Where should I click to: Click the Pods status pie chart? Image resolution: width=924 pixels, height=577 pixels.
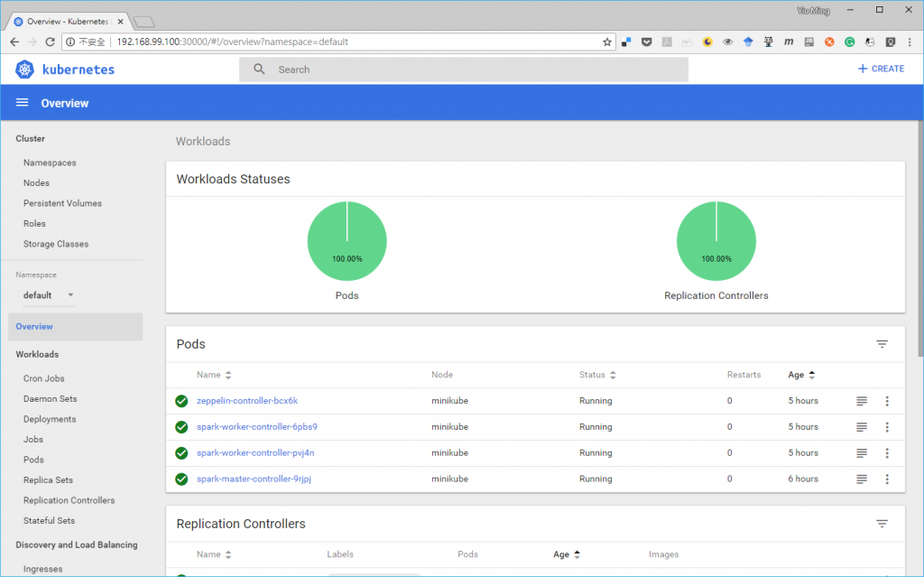click(347, 241)
